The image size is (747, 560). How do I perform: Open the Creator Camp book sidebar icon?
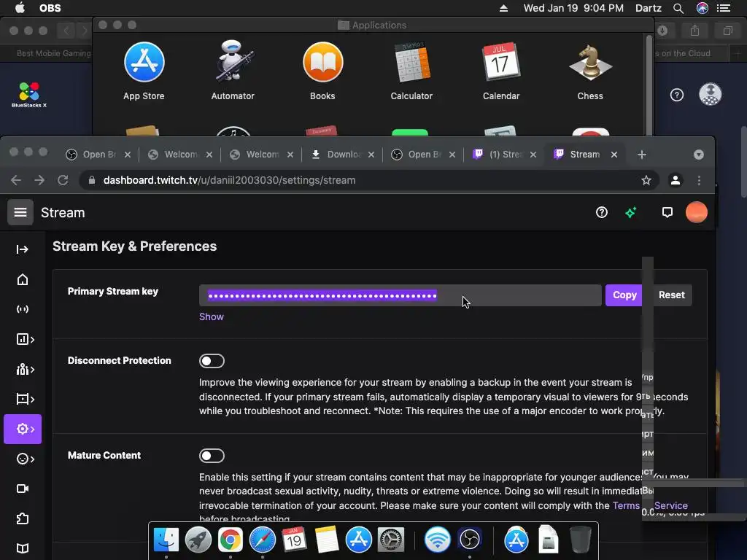(x=23, y=548)
